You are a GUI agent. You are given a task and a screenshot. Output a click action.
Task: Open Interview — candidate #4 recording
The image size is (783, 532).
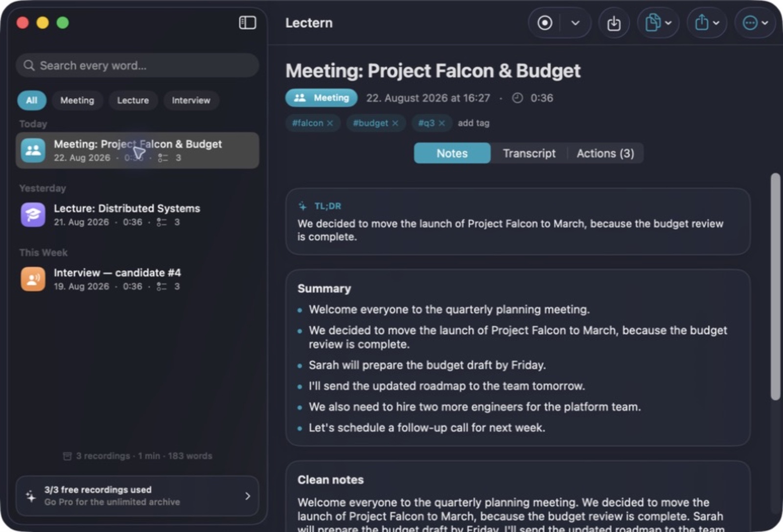pos(138,279)
